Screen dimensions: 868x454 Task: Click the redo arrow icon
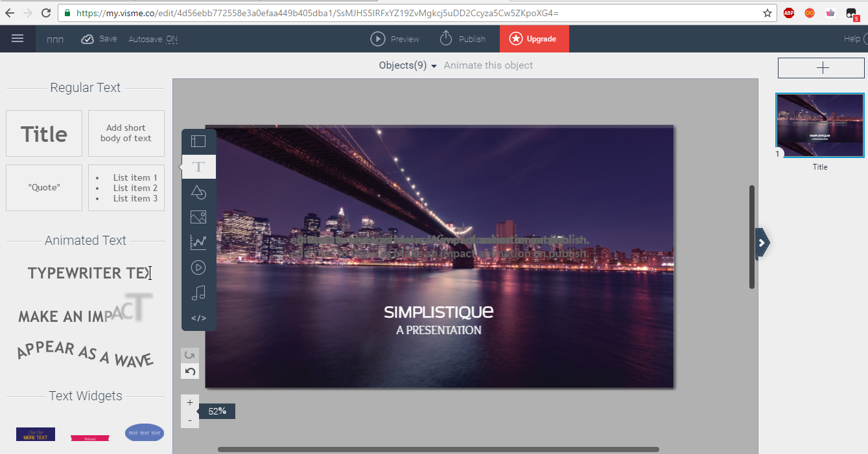(190, 356)
